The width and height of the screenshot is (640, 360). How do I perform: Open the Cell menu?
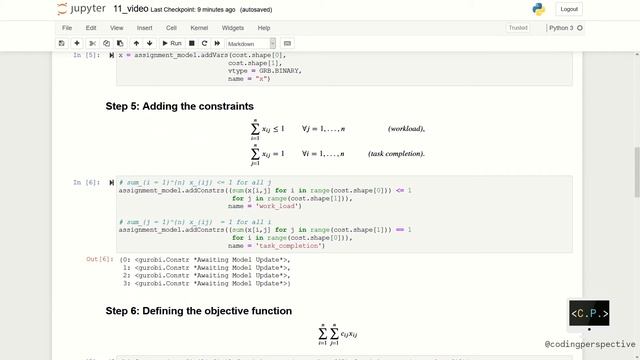[171, 28]
